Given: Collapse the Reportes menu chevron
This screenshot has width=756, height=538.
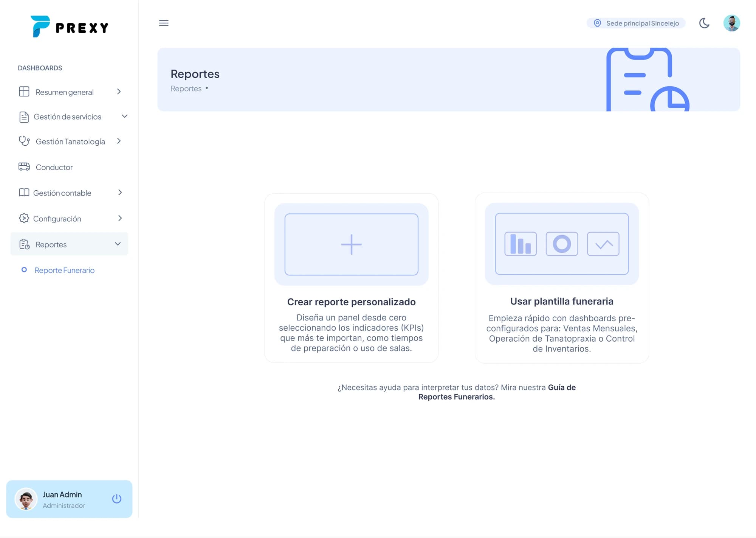Looking at the screenshot, I should click(x=118, y=244).
